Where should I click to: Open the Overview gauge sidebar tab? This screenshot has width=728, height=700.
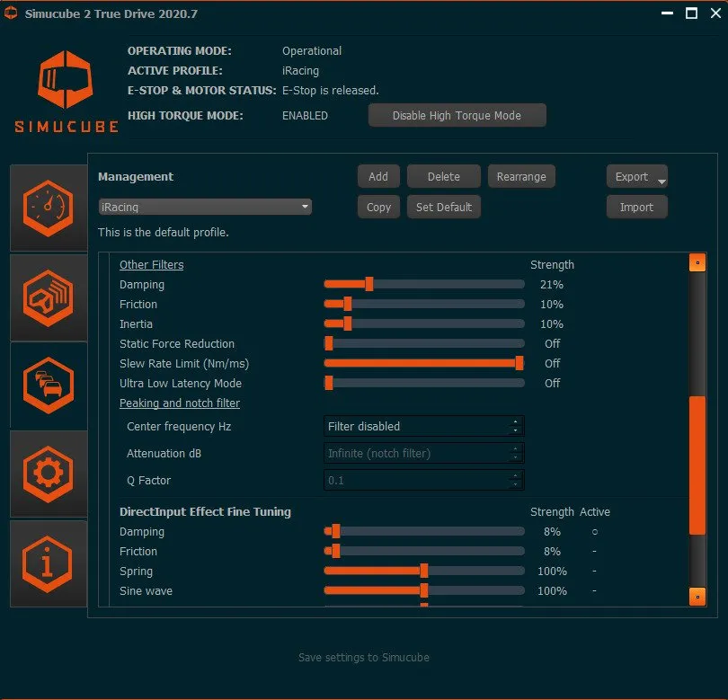[x=49, y=208]
